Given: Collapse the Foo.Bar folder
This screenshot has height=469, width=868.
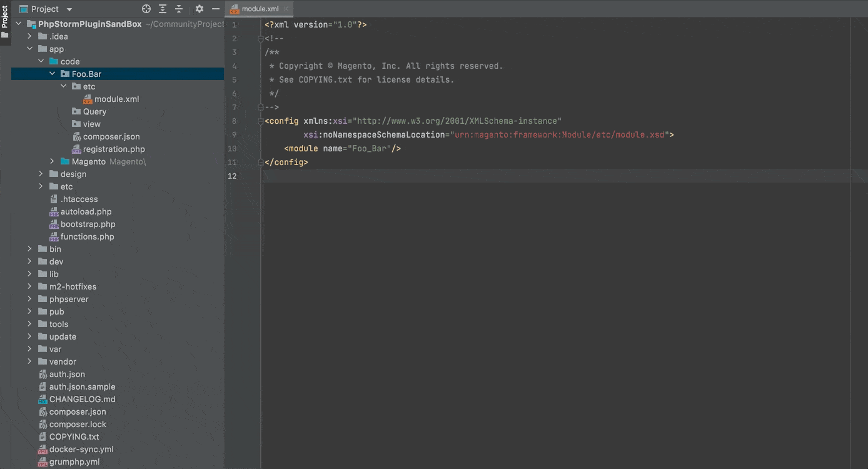Looking at the screenshot, I should (x=53, y=74).
